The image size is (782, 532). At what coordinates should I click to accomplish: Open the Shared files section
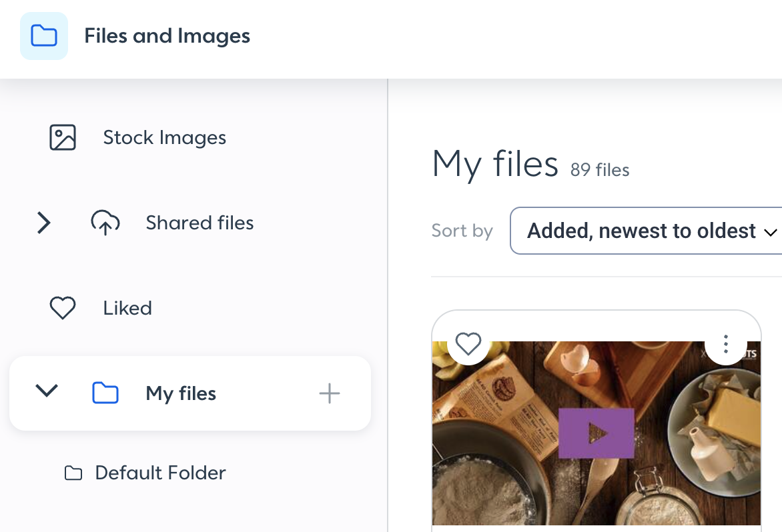tap(200, 223)
